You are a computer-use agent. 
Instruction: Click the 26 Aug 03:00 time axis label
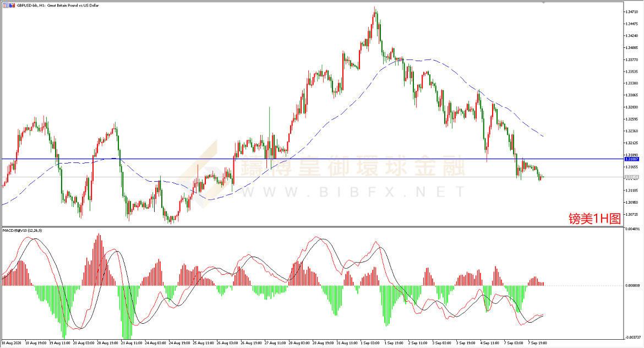pos(227,342)
